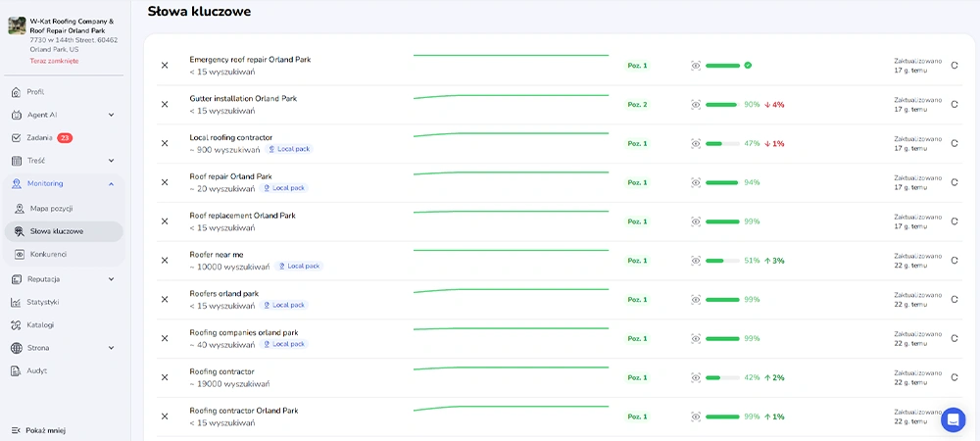The image size is (980, 441).
Task: Click the Audyt sidebar icon
Action: coord(17,370)
